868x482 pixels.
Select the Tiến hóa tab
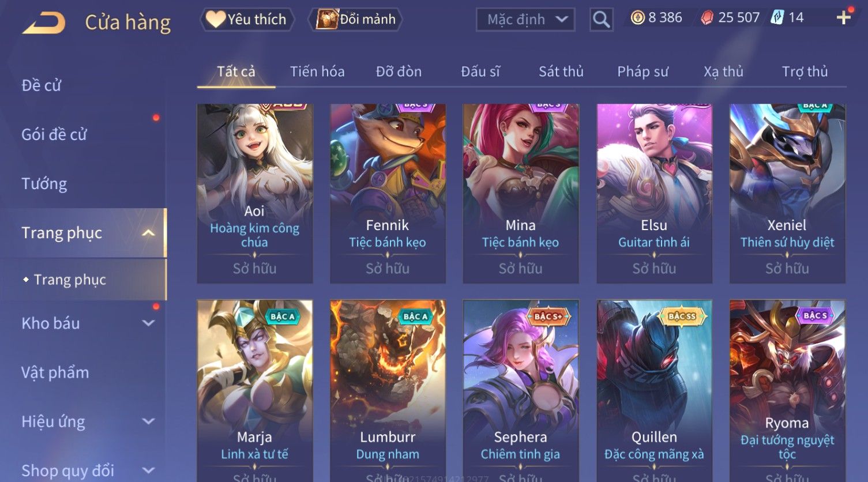[317, 71]
